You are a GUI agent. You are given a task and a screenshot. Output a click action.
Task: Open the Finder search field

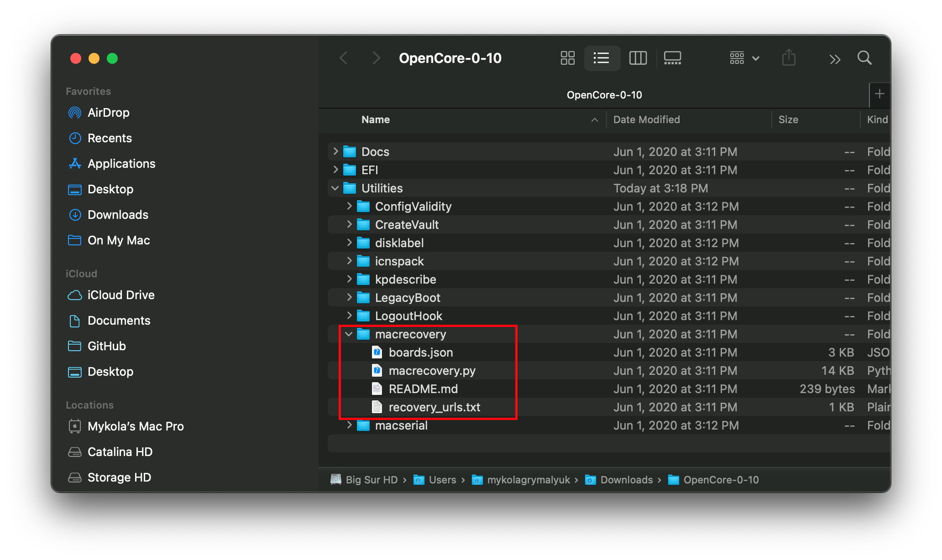point(864,58)
